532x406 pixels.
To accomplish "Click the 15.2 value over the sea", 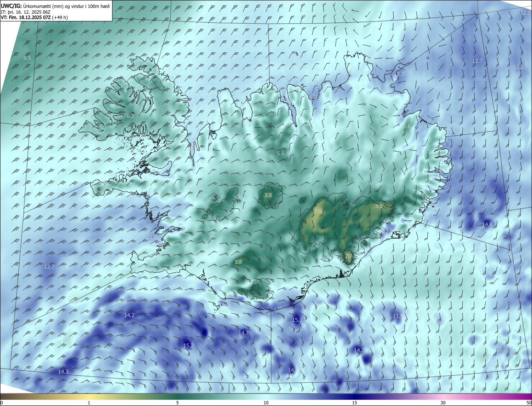I will coord(188,345).
